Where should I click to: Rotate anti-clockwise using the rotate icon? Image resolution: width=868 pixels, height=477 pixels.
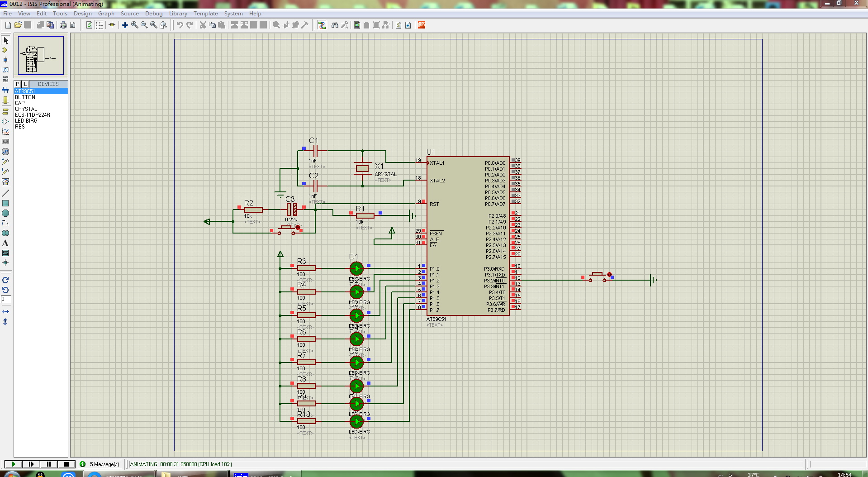pos(5,290)
